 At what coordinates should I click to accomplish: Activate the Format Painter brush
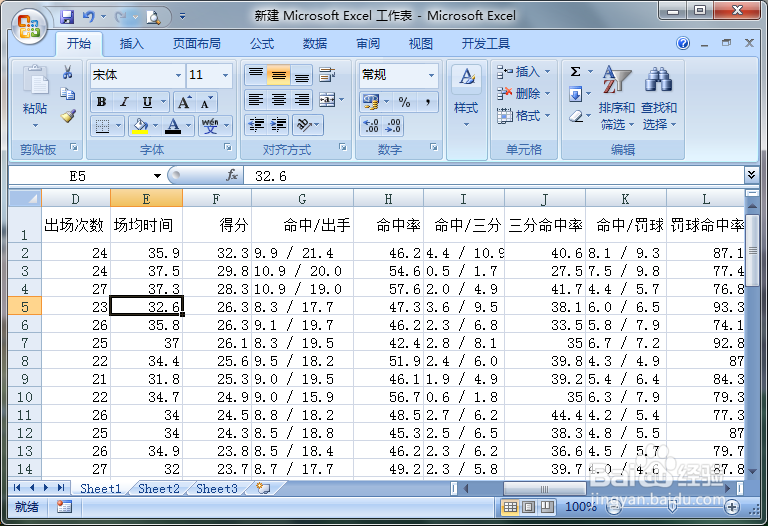[68, 116]
